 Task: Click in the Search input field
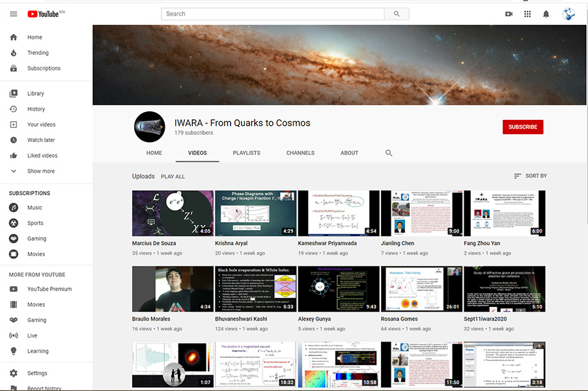click(273, 14)
